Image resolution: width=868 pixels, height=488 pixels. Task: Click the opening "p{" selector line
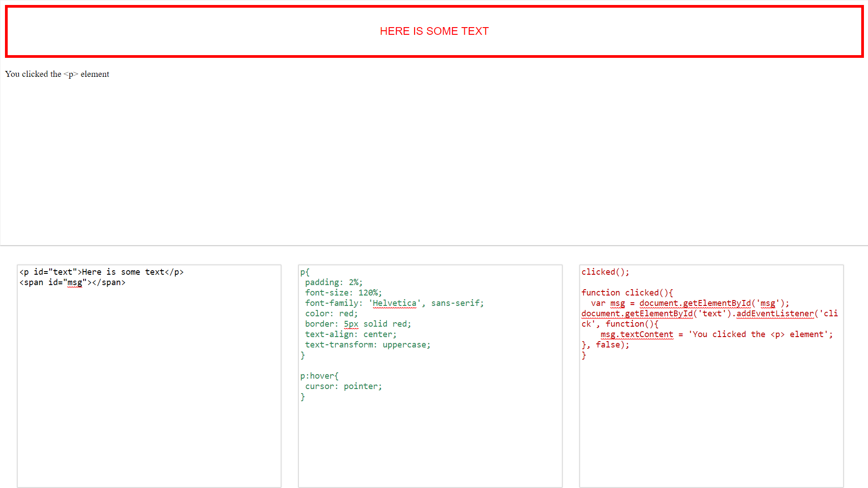(x=305, y=272)
